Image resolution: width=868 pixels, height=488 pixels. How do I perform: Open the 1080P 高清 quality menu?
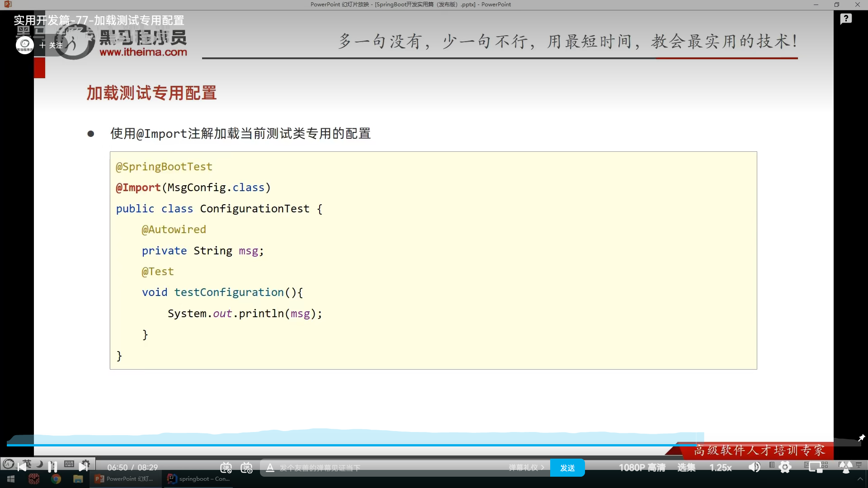point(642,468)
